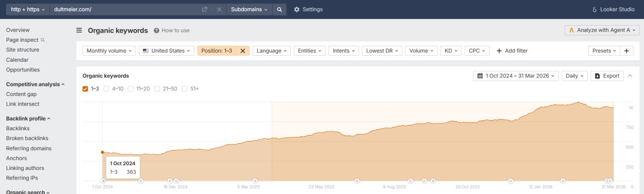Open Backlinks report

[18, 129]
